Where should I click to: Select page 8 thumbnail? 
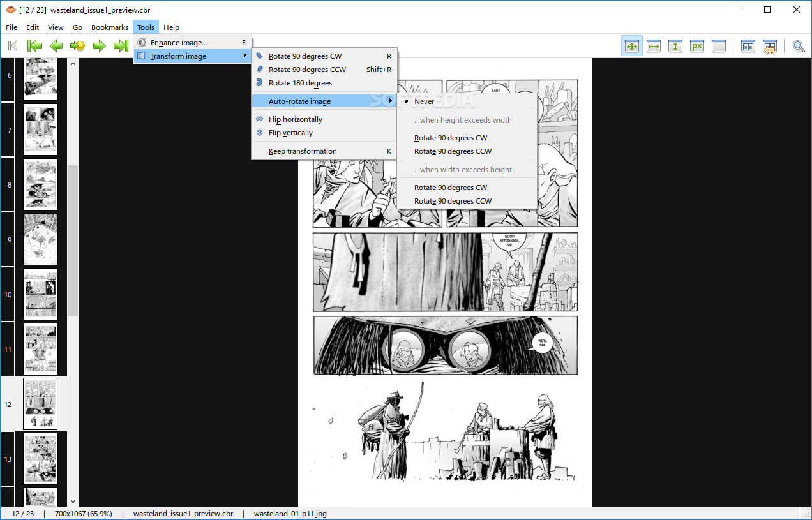[x=40, y=184]
